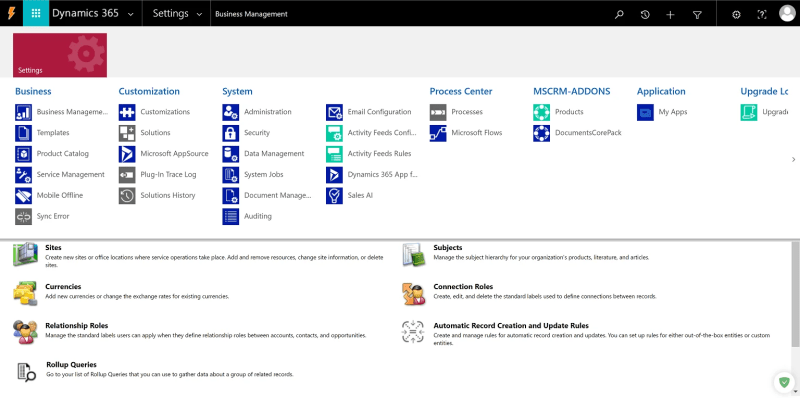Click the Security lock icon
This screenshot has height=398, width=800.
pos(231,133)
